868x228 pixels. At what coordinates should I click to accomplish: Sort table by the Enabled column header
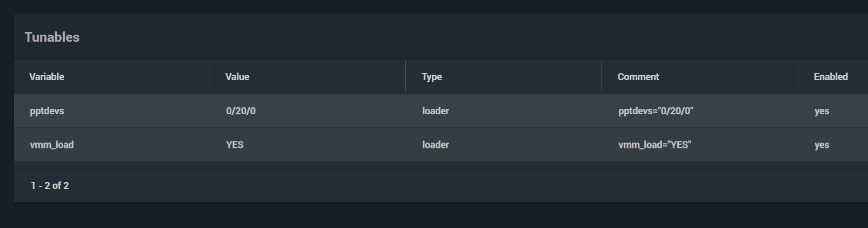830,77
